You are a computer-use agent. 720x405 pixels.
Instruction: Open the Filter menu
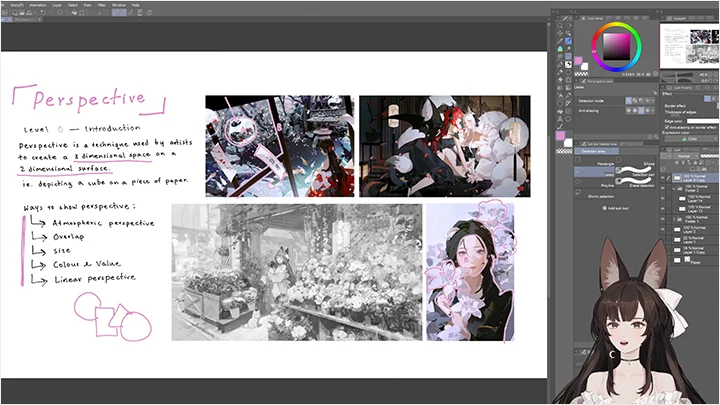click(101, 5)
